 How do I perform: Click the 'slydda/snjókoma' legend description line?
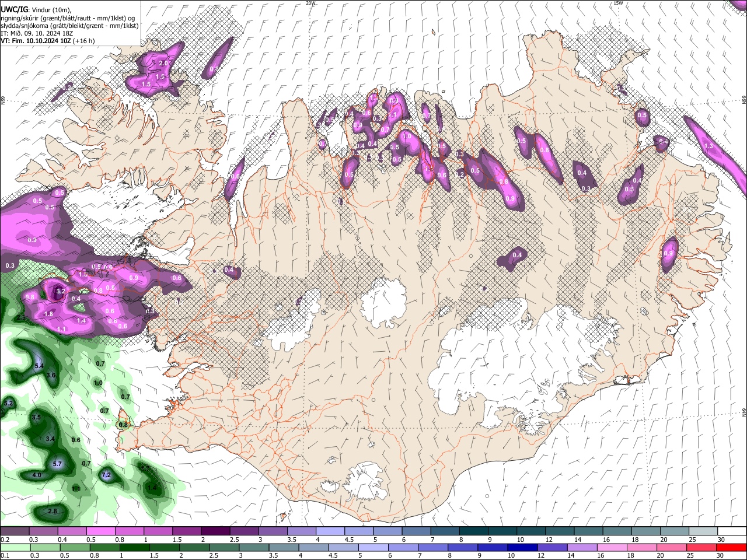[x=69, y=26]
